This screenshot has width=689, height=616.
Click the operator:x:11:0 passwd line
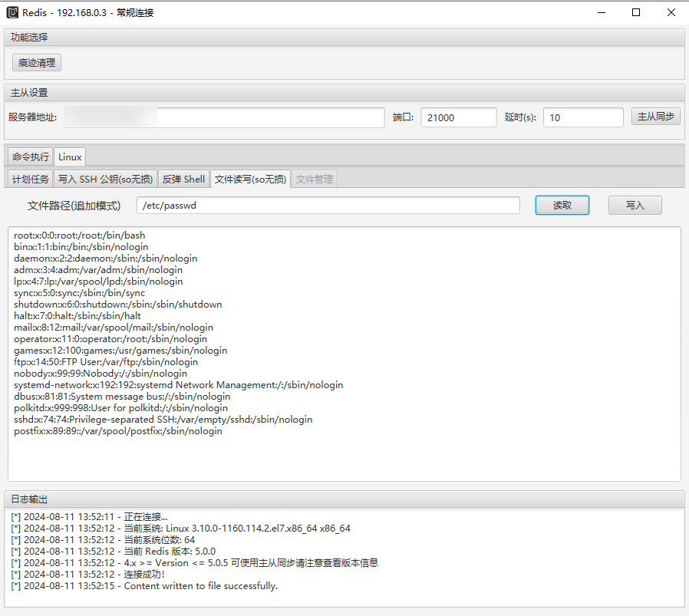click(110, 339)
